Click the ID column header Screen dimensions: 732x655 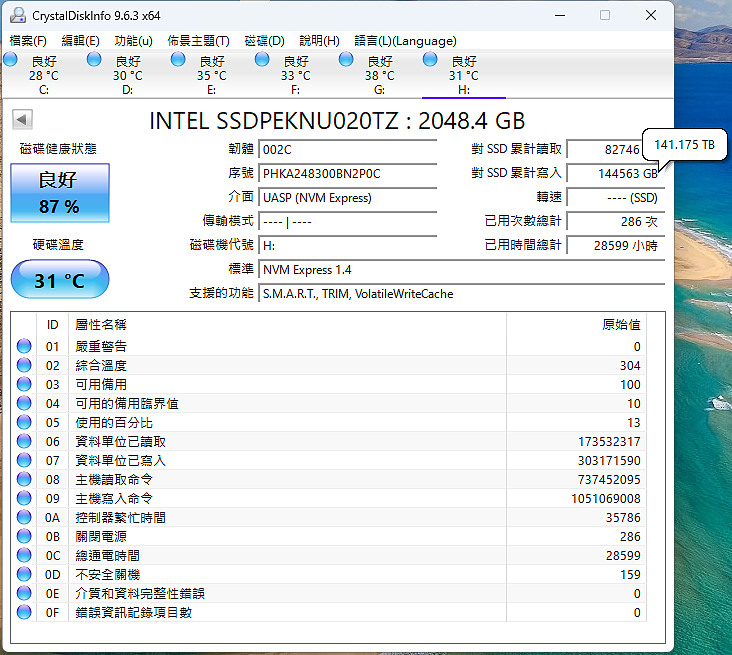tap(52, 324)
